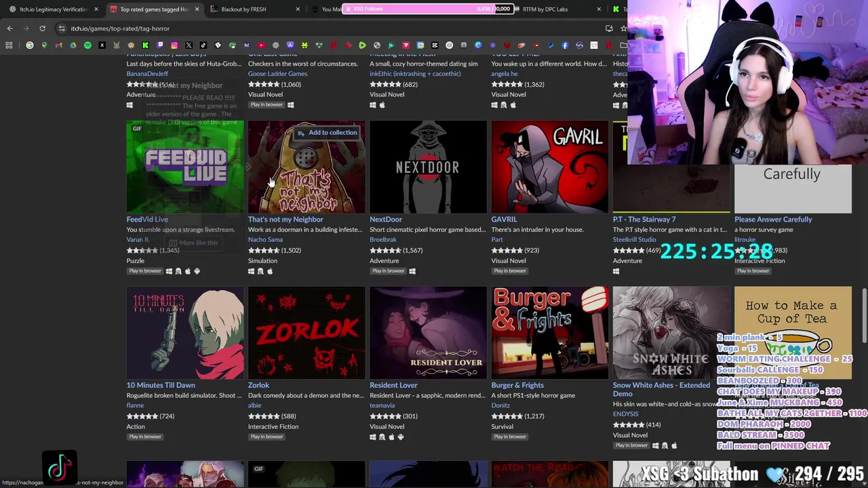Open That's not my Neighbor title link
Image resolution: width=868 pixels, height=488 pixels.
[x=285, y=220]
